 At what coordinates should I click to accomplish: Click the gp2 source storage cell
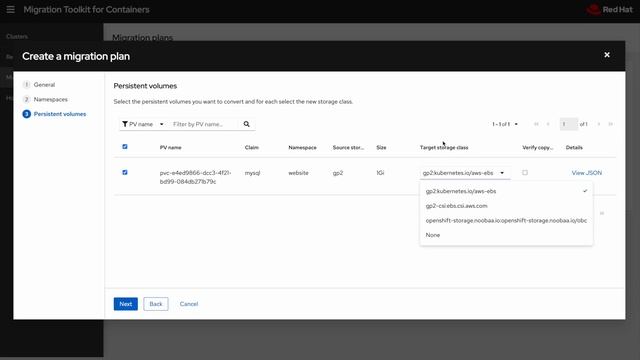click(338, 173)
